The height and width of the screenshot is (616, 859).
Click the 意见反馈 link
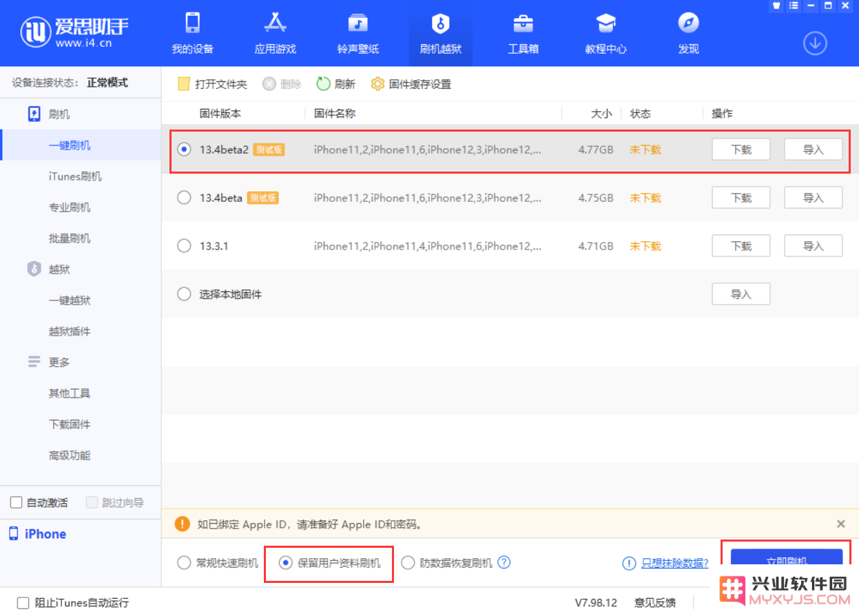tap(655, 603)
